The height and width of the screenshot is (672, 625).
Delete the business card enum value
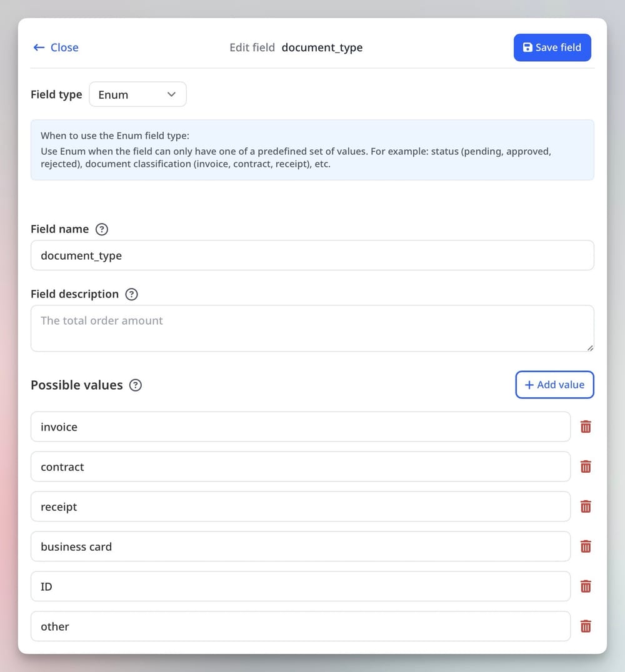click(x=586, y=546)
